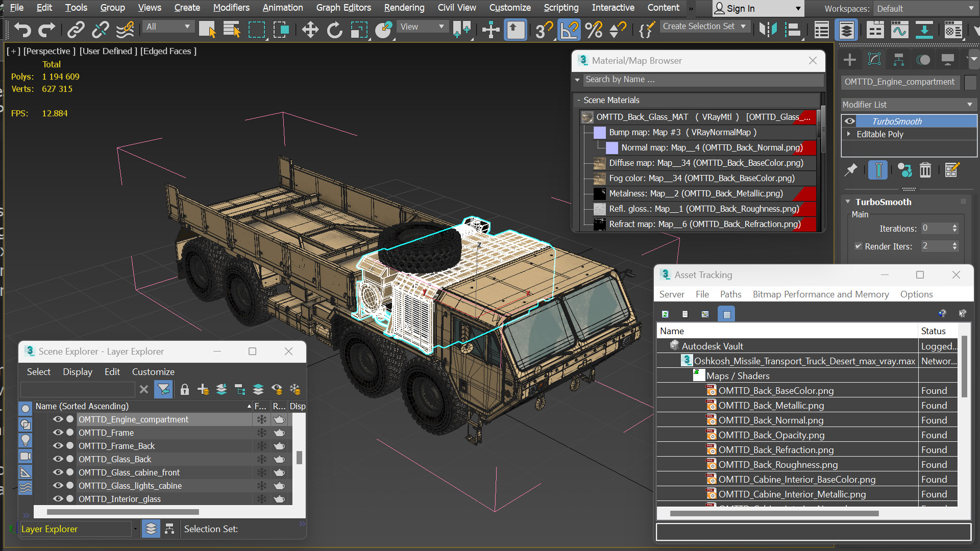Image resolution: width=980 pixels, height=551 pixels.
Task: Open the Modifier List dropdown
Action: [x=909, y=105]
